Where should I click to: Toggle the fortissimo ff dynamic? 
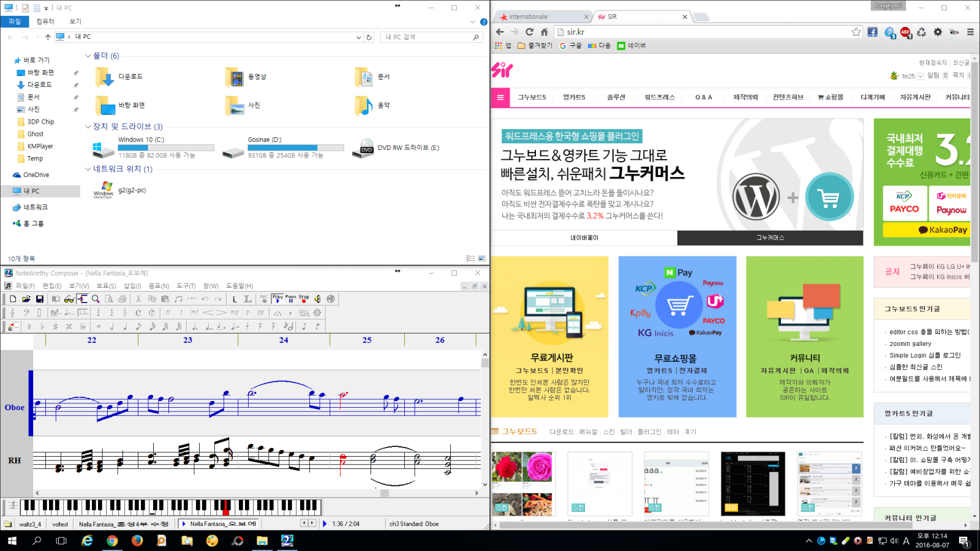click(x=168, y=313)
